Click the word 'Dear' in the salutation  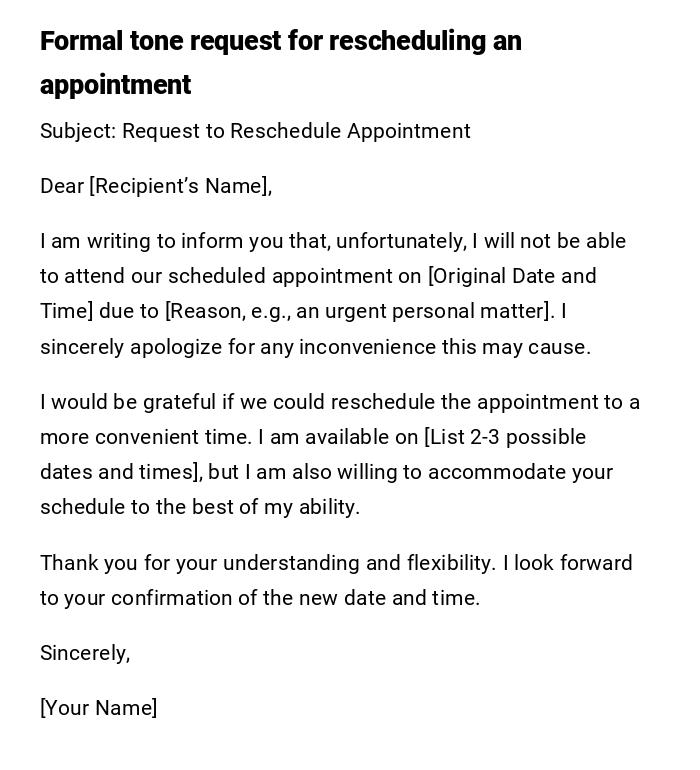click(x=62, y=186)
